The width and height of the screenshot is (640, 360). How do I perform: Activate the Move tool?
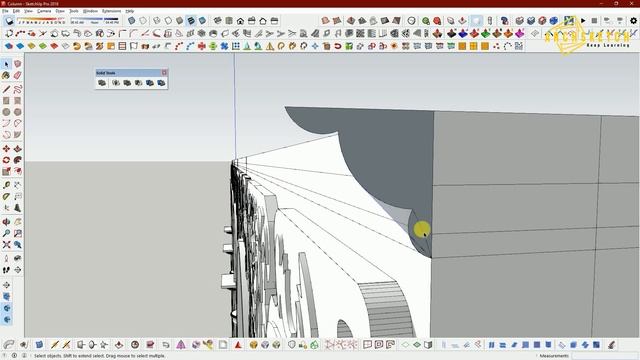coord(6,149)
